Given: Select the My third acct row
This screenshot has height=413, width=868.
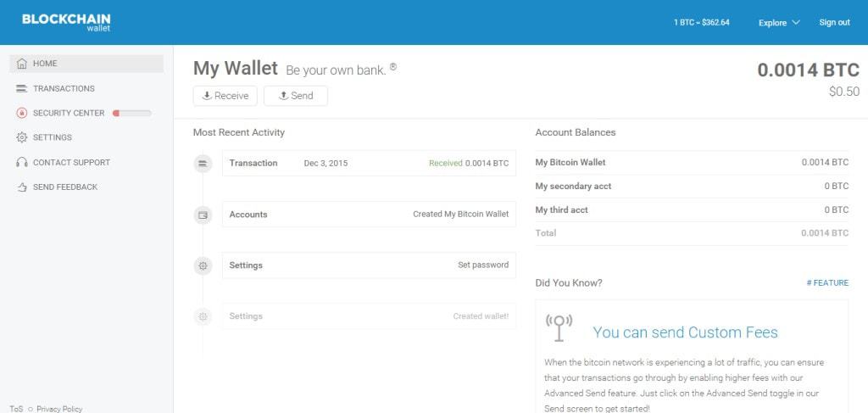Looking at the screenshot, I should 692,210.
